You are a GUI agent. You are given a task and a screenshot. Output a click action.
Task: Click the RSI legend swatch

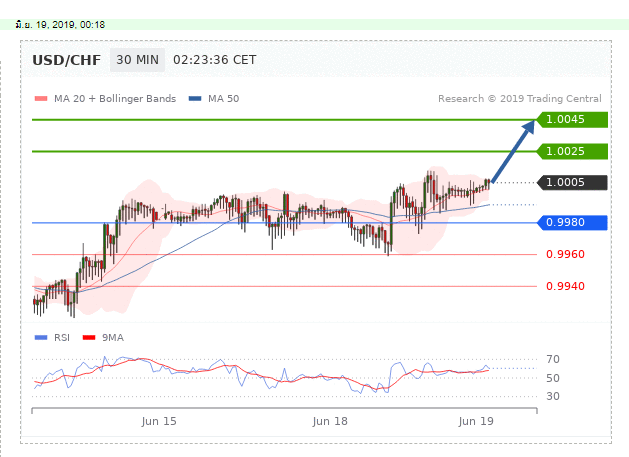[x=41, y=338]
